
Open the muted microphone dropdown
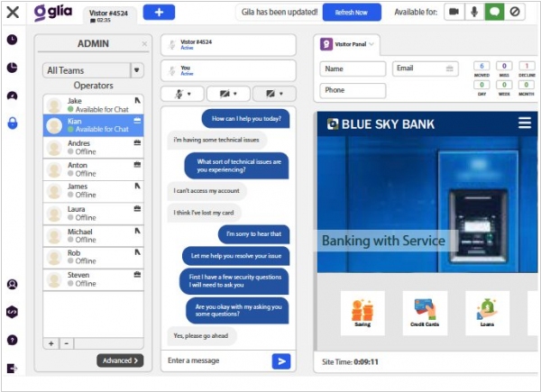(x=182, y=94)
